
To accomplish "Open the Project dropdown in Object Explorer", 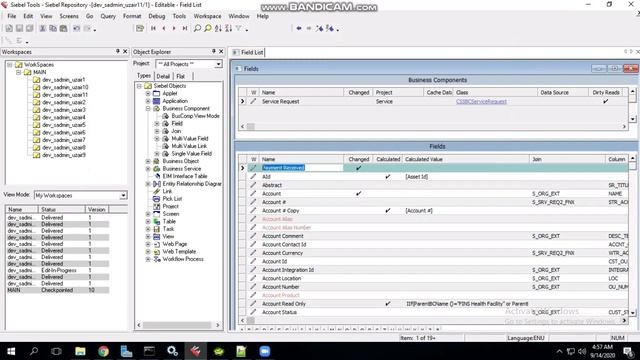I will pyautogui.click(x=218, y=64).
